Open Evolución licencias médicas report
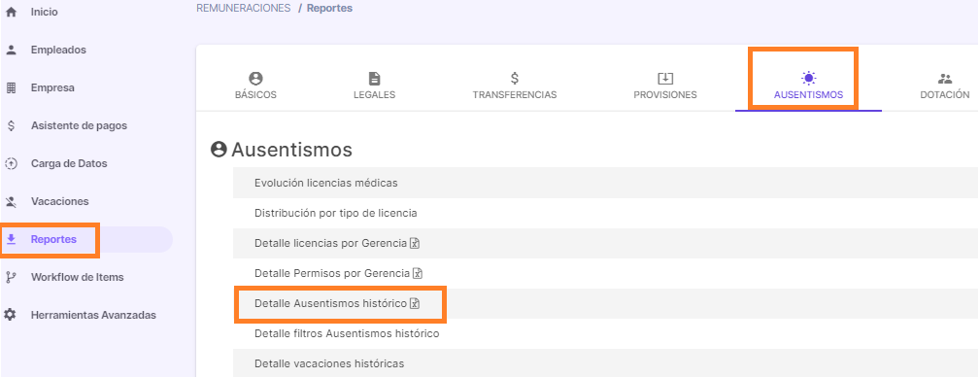 pos(325,183)
